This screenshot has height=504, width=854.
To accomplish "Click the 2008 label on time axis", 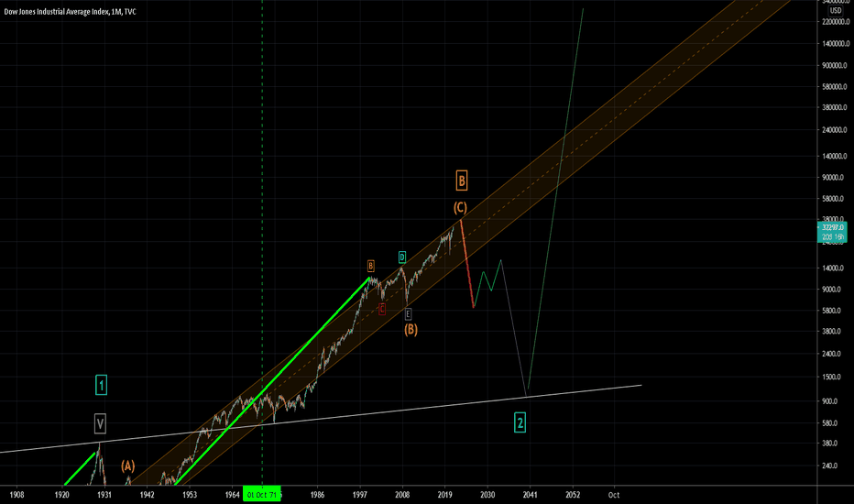I will [x=402, y=495].
